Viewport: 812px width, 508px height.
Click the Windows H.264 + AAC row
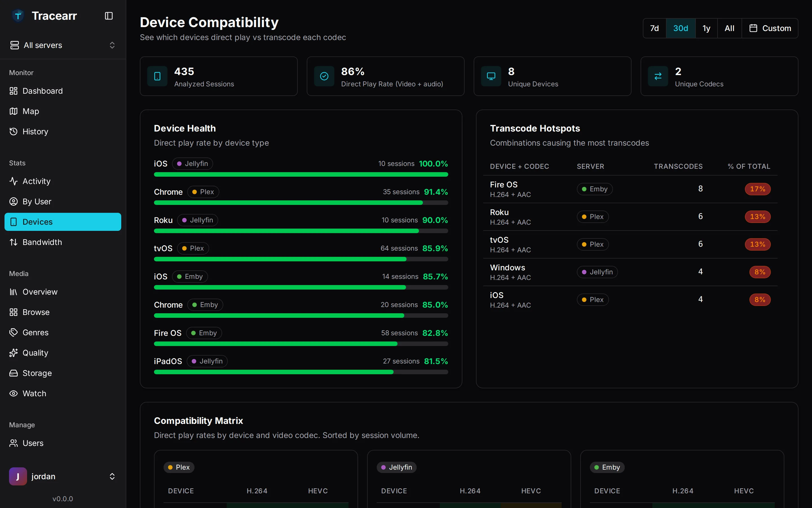pos(630,272)
